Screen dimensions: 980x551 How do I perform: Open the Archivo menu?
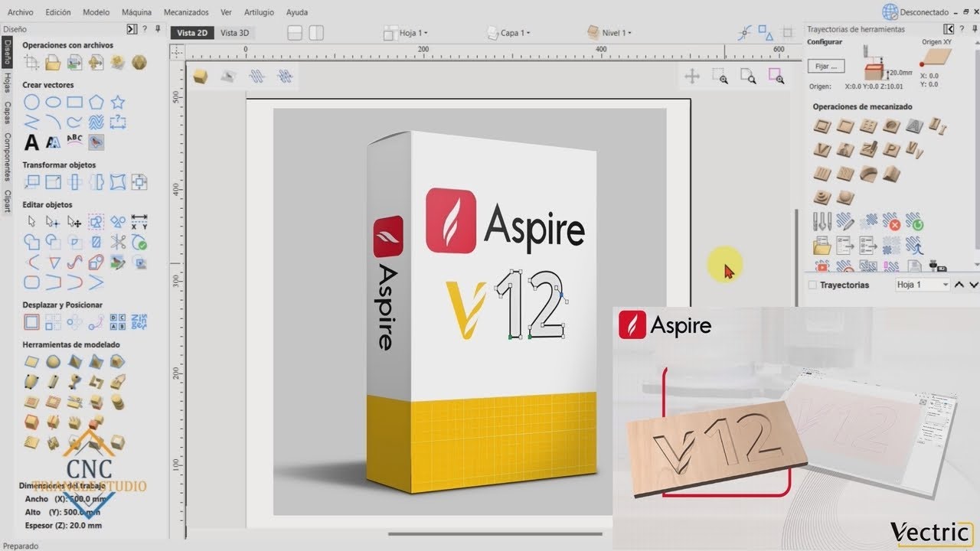20,12
